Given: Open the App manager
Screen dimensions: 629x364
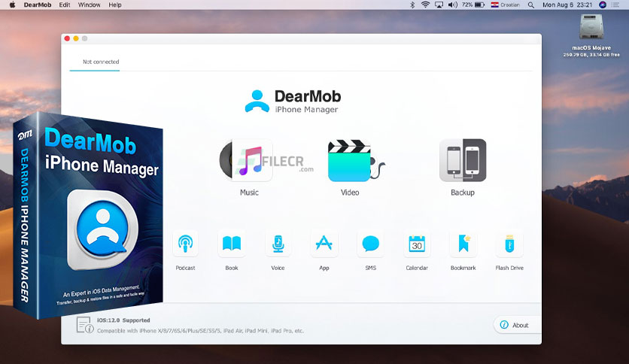Looking at the screenshot, I should coord(324,244).
